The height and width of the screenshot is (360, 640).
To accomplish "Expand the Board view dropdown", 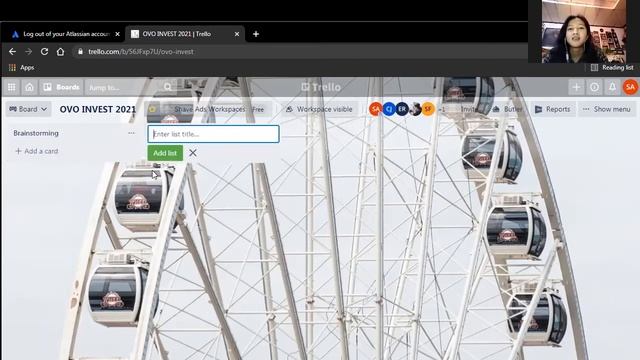I will 28,109.
